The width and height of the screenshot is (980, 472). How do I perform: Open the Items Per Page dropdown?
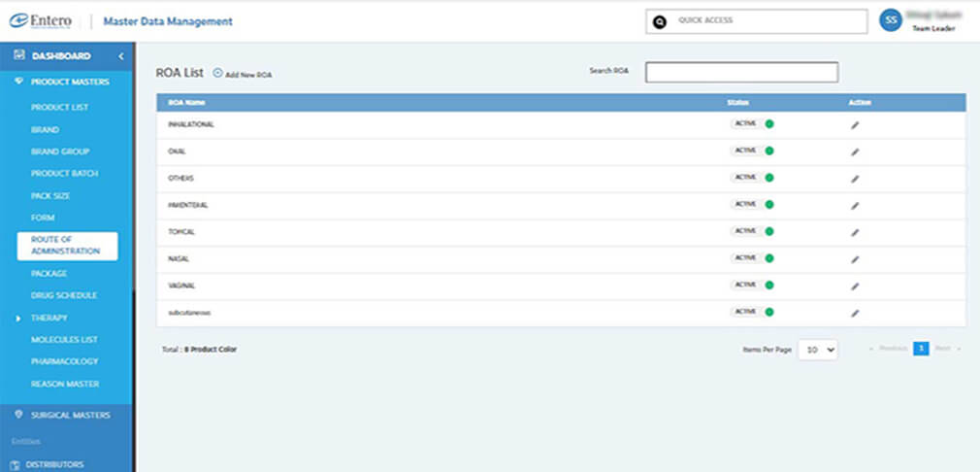[818, 350]
